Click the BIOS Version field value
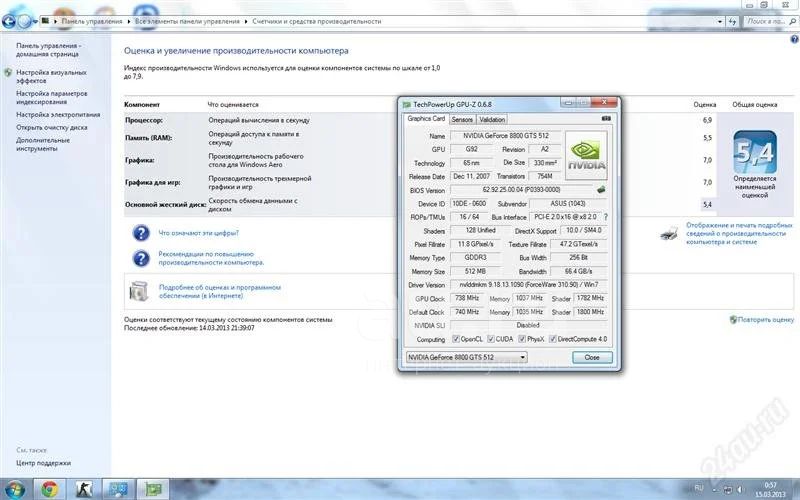This screenshot has width=800, height=500. pyautogui.click(x=521, y=190)
